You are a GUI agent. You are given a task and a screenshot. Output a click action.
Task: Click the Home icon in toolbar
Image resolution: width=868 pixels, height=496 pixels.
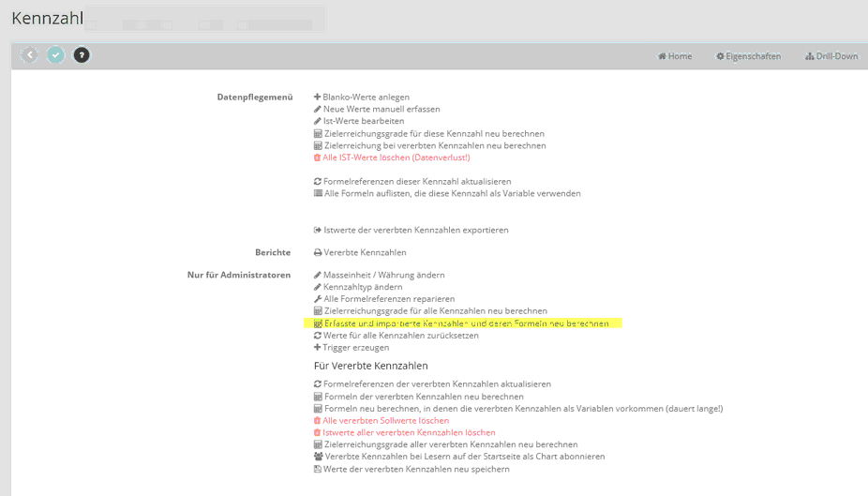click(x=662, y=56)
